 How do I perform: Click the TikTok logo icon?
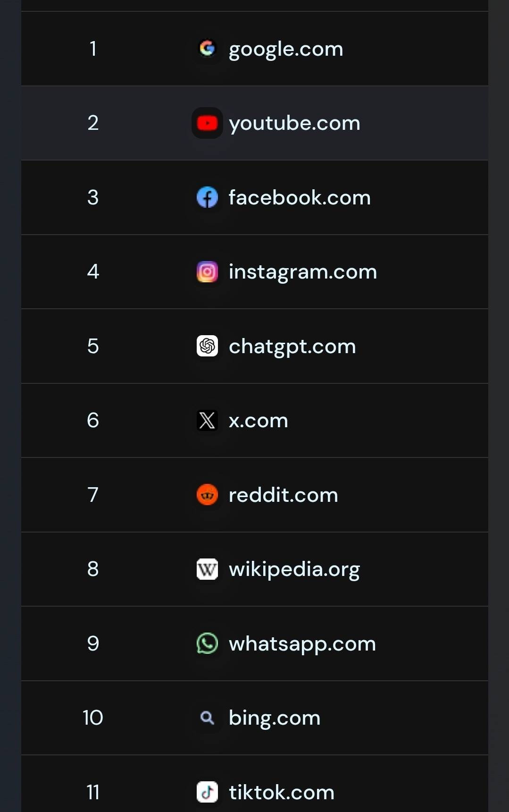207,792
